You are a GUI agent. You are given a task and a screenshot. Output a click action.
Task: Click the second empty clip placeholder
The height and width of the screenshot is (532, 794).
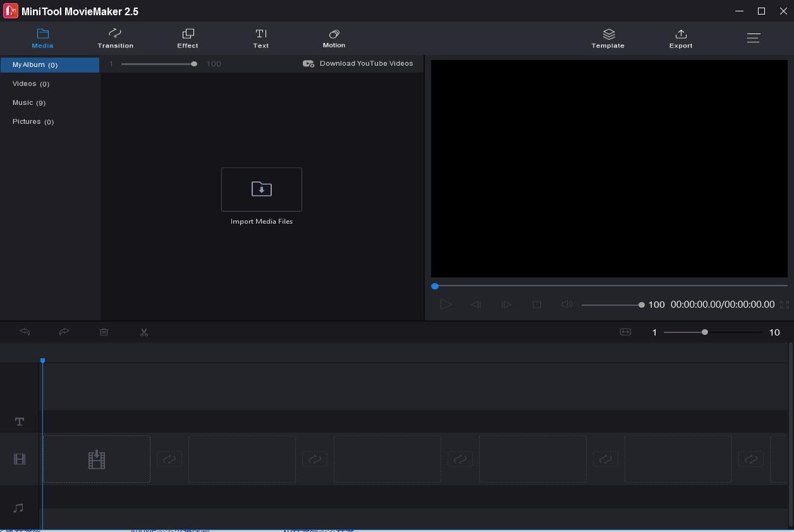242,459
